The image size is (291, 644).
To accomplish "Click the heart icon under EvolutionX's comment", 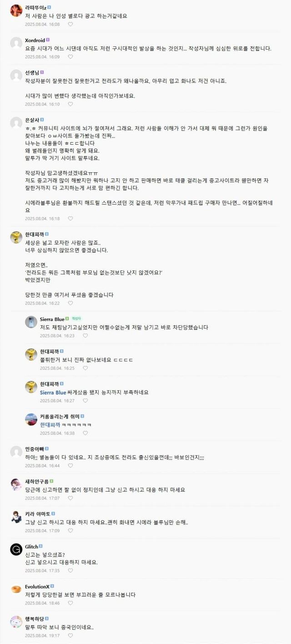I will click(70, 603).
